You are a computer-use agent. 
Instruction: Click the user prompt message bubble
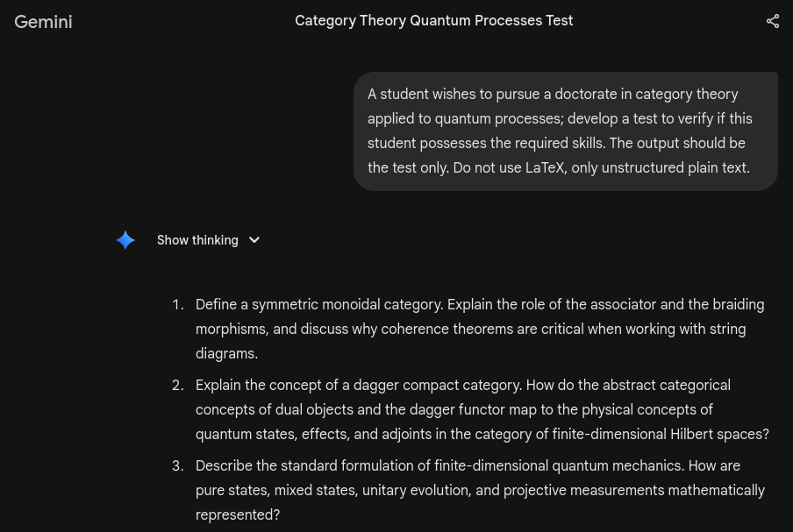coord(565,131)
